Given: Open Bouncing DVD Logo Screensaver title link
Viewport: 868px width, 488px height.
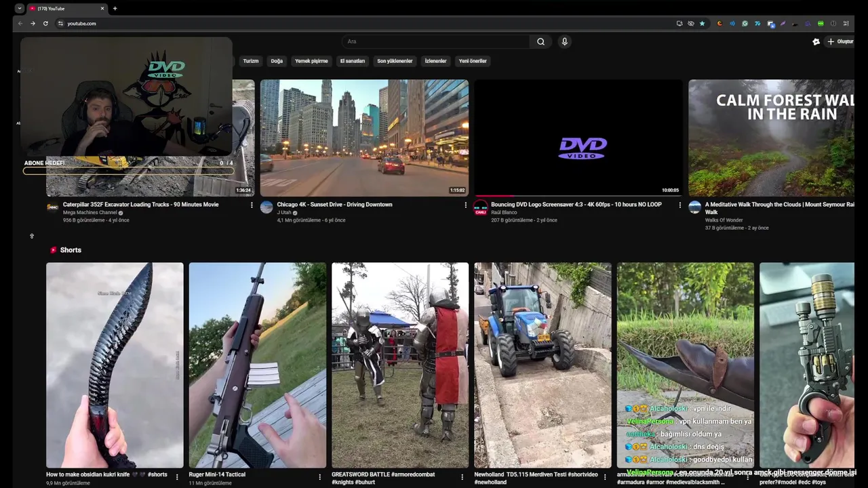Looking at the screenshot, I should coord(576,204).
